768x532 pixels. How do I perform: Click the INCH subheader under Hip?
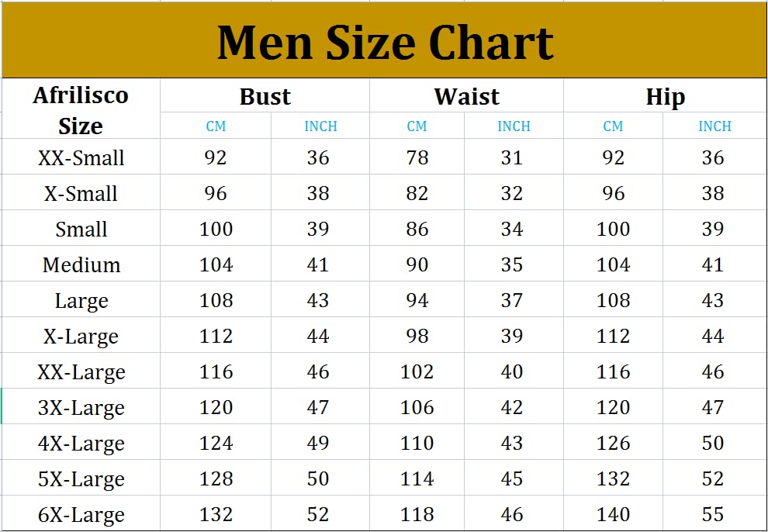point(714,126)
